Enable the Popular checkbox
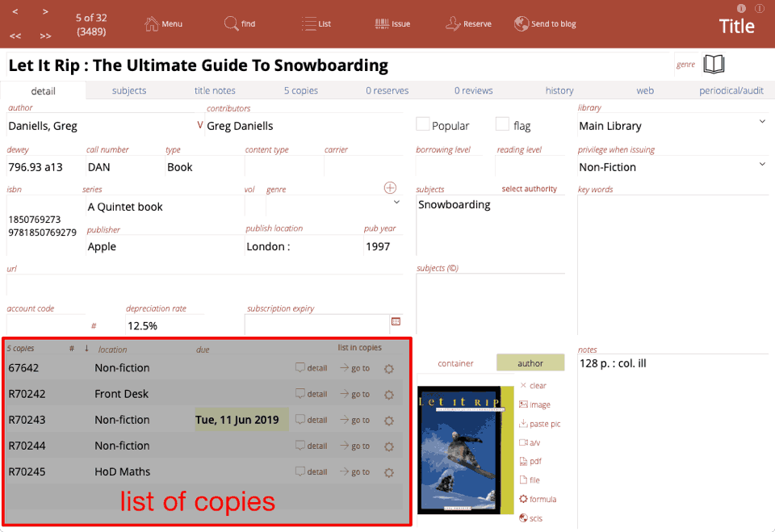This screenshot has height=532, width=775. click(422, 124)
